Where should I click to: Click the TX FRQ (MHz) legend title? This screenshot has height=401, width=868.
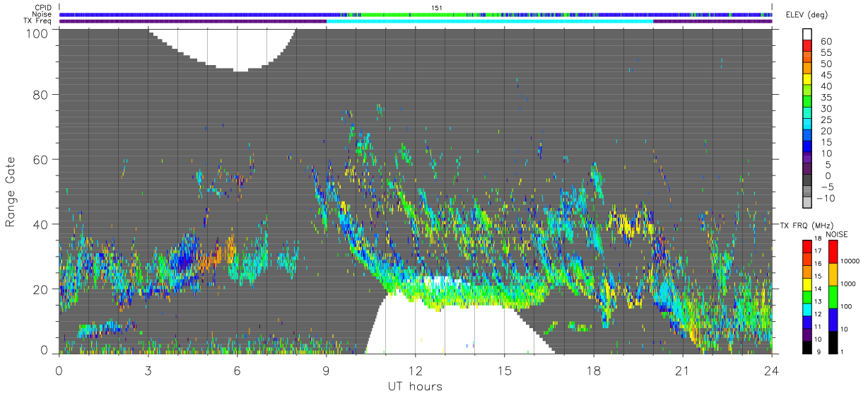coord(806,224)
